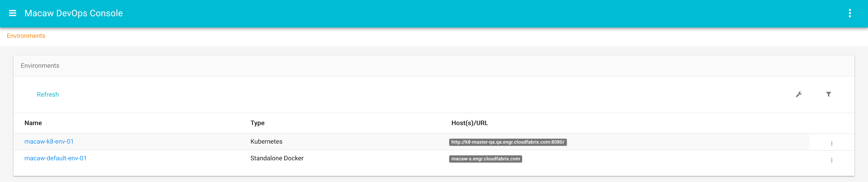Open the table filter funnel icon
Viewport: 868px width, 182px height.
point(828,94)
